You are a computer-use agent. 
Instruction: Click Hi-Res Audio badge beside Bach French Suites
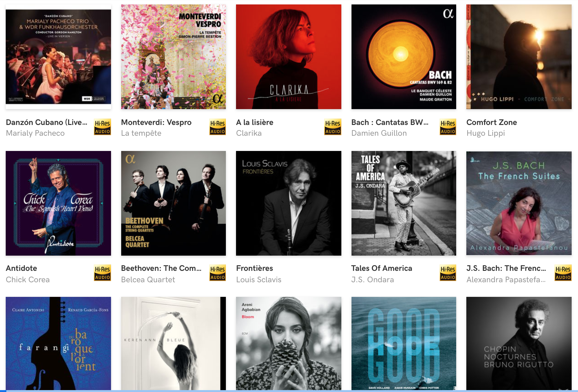point(563,273)
